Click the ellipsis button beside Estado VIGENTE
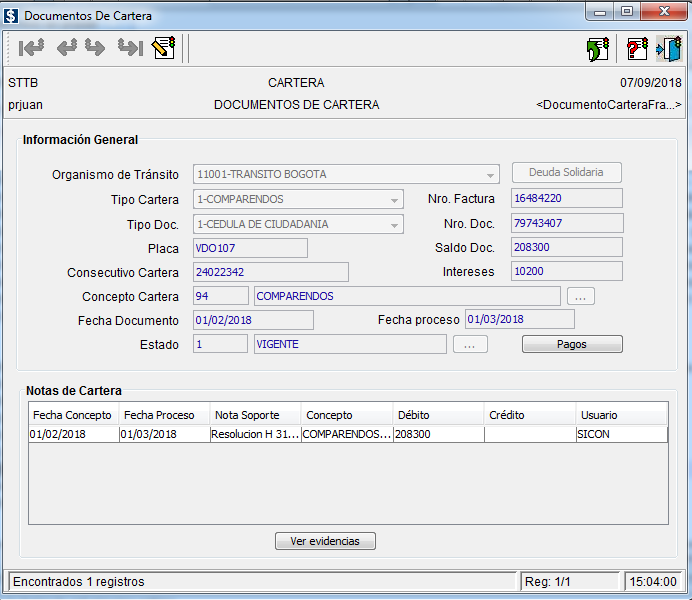This screenshot has width=692, height=600. coord(470,344)
